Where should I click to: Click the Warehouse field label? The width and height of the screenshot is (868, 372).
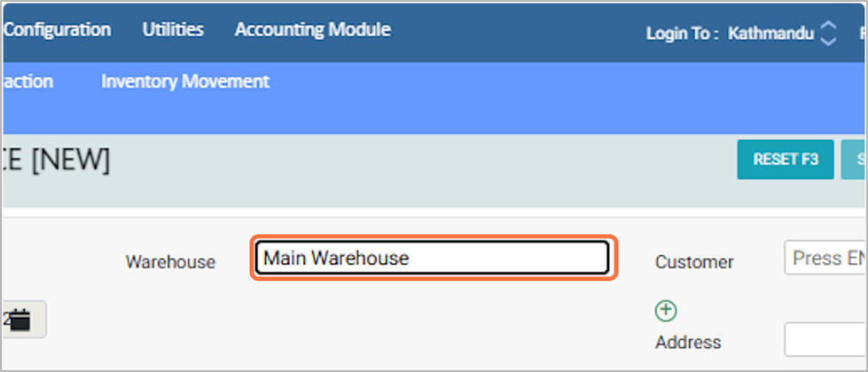[x=170, y=262]
